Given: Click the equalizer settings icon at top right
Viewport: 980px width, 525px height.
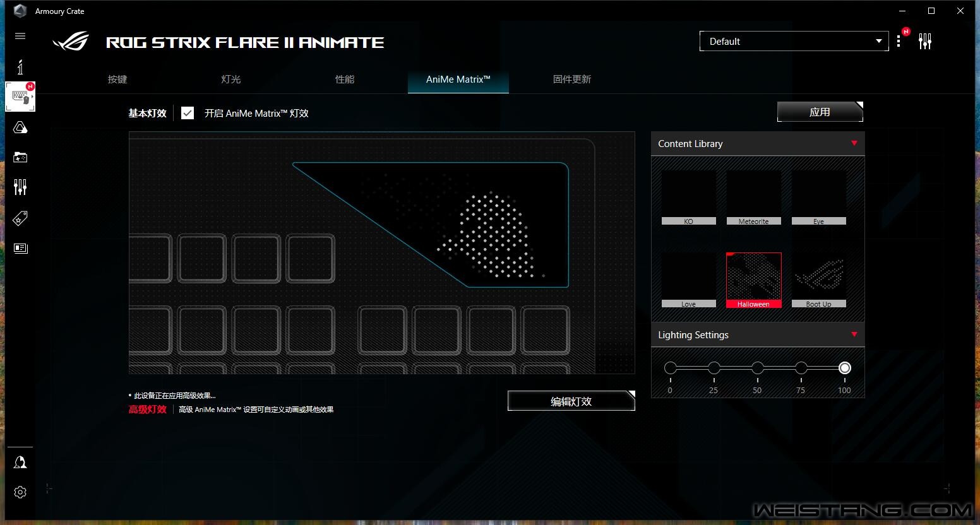Looking at the screenshot, I should pyautogui.click(x=925, y=42).
